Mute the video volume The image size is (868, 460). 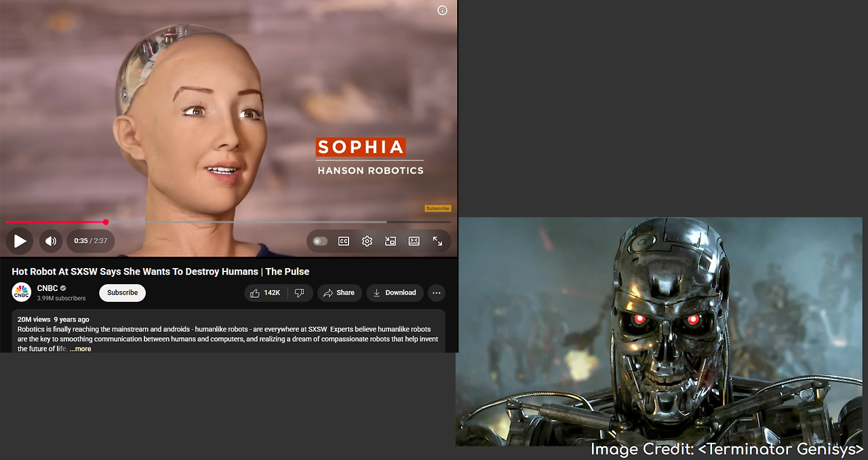pos(50,241)
